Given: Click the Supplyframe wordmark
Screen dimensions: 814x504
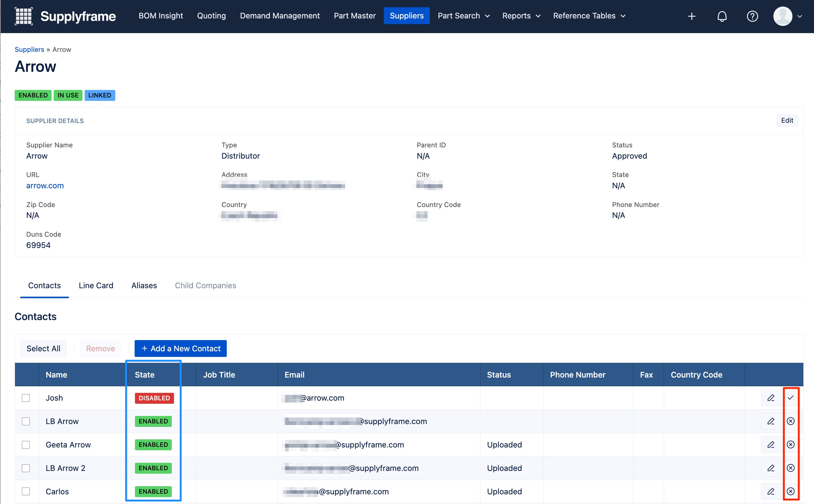Looking at the screenshot, I should 78,16.
